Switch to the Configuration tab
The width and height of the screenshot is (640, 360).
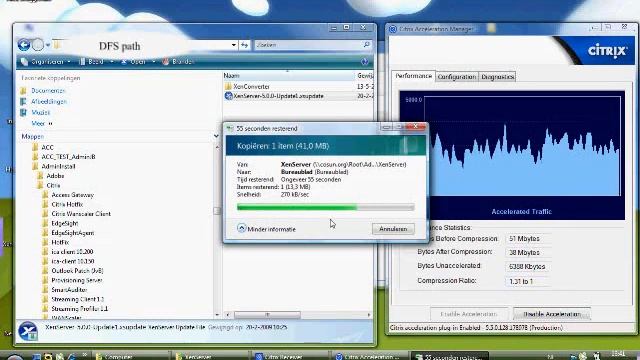[457, 77]
